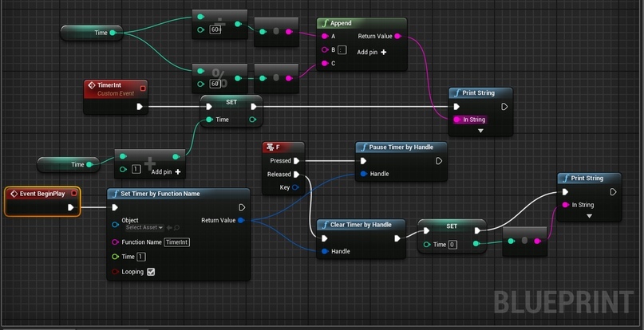This screenshot has height=330, width=644.
Task: Click the search icon beside Select Asset
Action: point(176,227)
